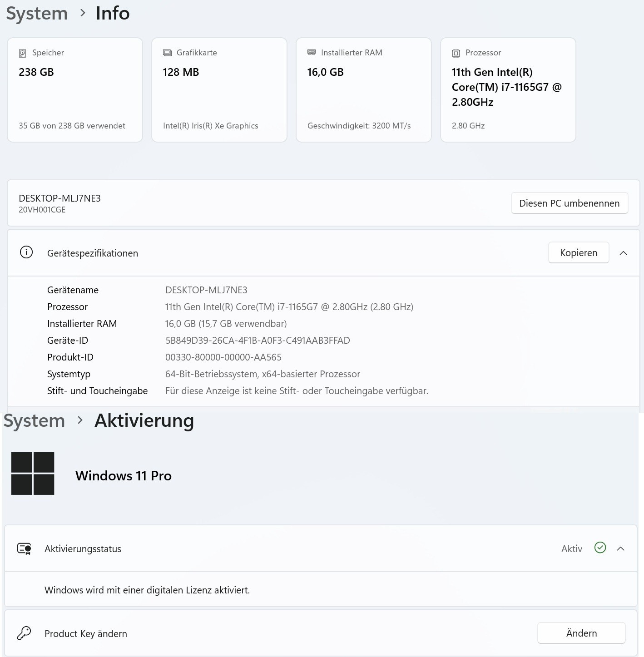This screenshot has height=657, width=644.
Task: Select the Stift- und Toucheingabe value
Action: click(x=297, y=390)
